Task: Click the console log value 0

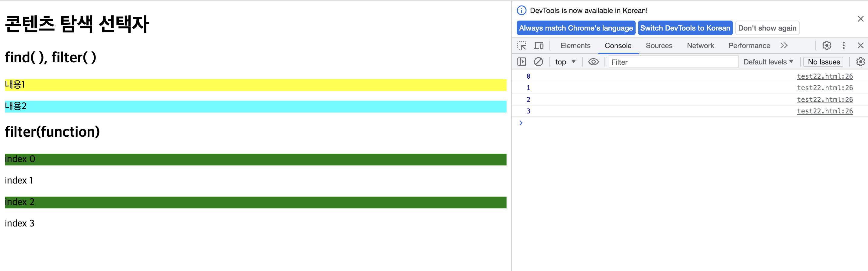Action: (528, 77)
